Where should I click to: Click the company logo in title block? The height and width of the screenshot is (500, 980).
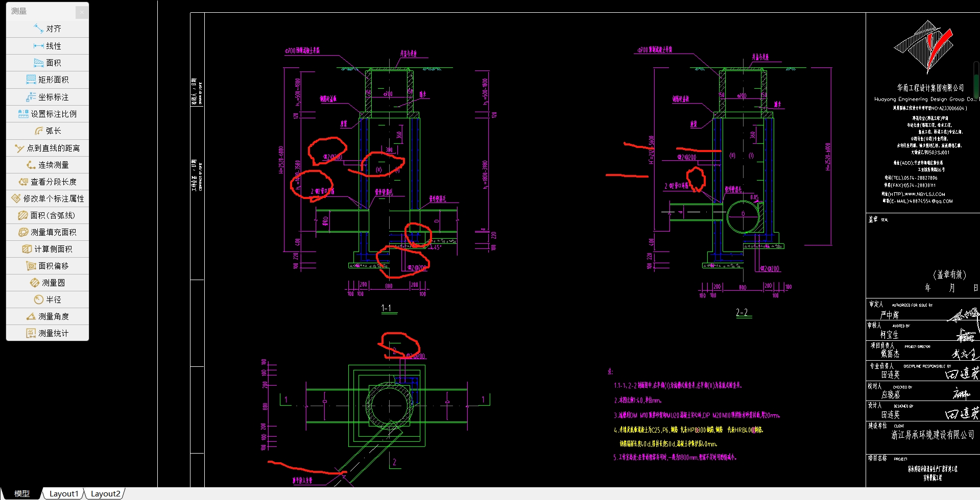924,46
